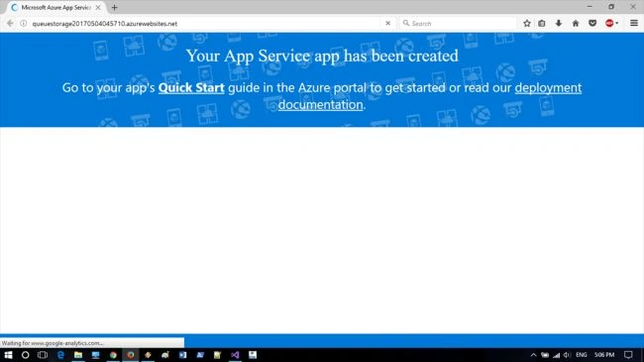Open Cortana search circle on taskbar
The width and height of the screenshot is (644, 362).
(25, 355)
